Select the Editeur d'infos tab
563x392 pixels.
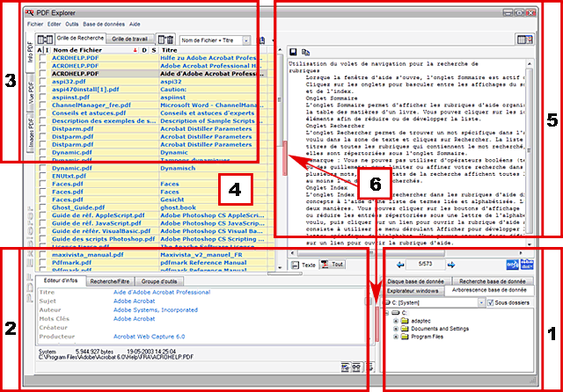point(61,280)
